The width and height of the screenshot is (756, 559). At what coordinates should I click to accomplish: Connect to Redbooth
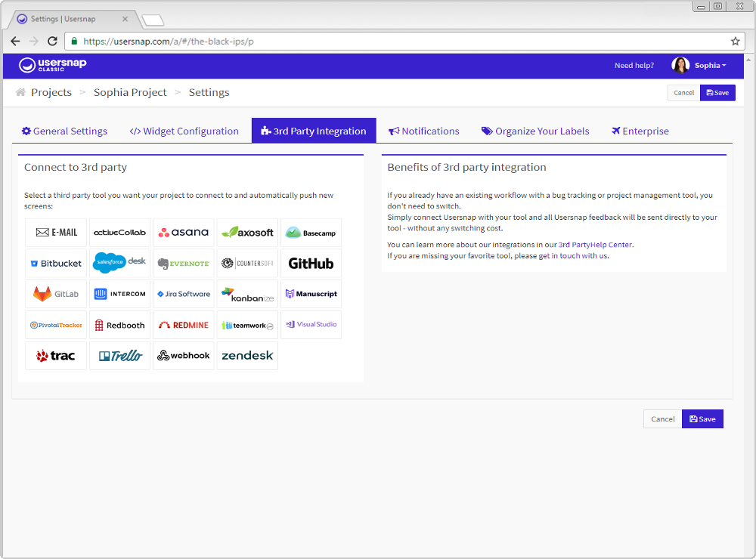coord(119,325)
